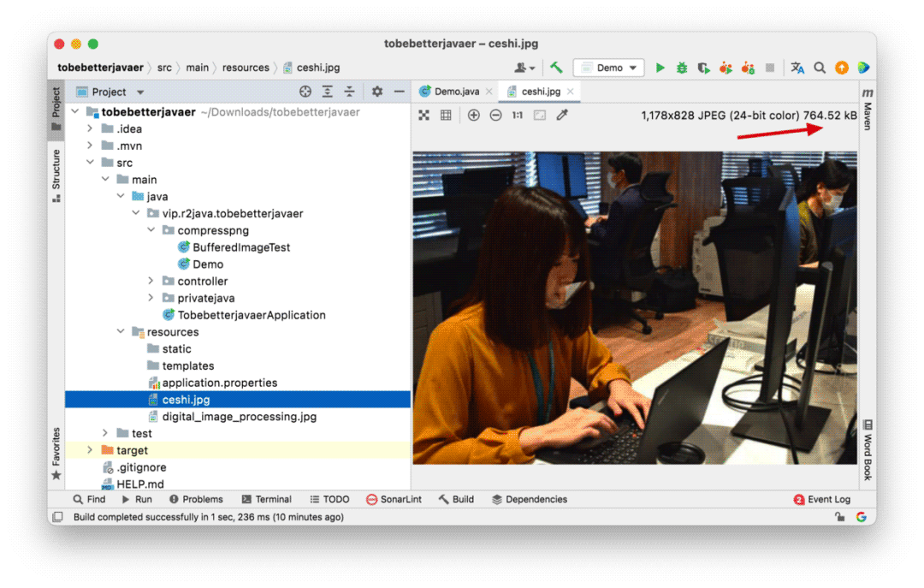924x588 pixels.
Task: Collapse the compresspng package
Action: point(151,230)
